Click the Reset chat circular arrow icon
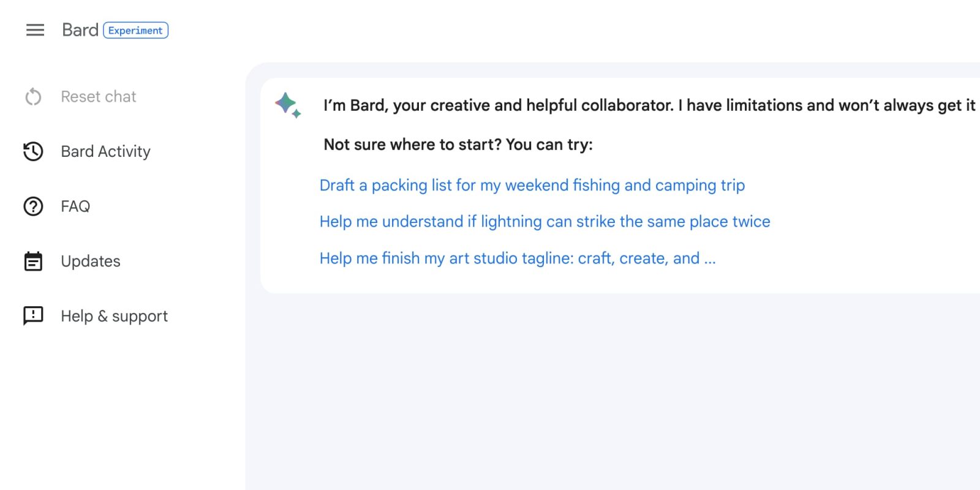This screenshot has width=980, height=490. 33,97
